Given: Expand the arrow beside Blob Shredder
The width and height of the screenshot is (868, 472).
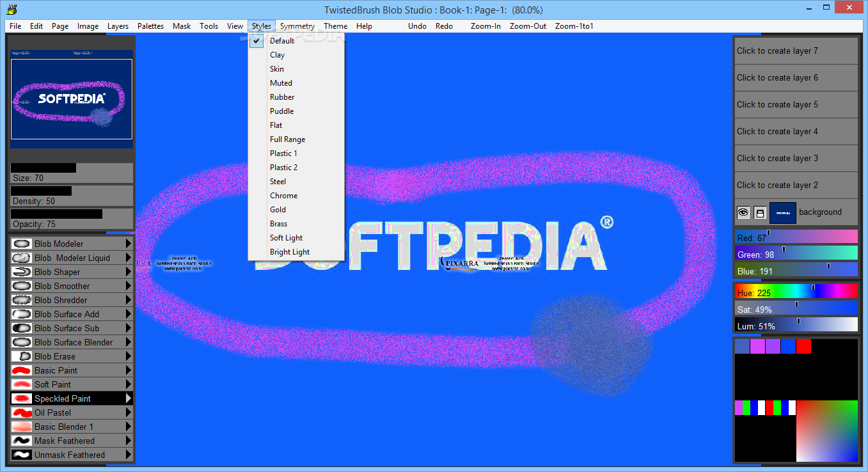Looking at the screenshot, I should (128, 300).
